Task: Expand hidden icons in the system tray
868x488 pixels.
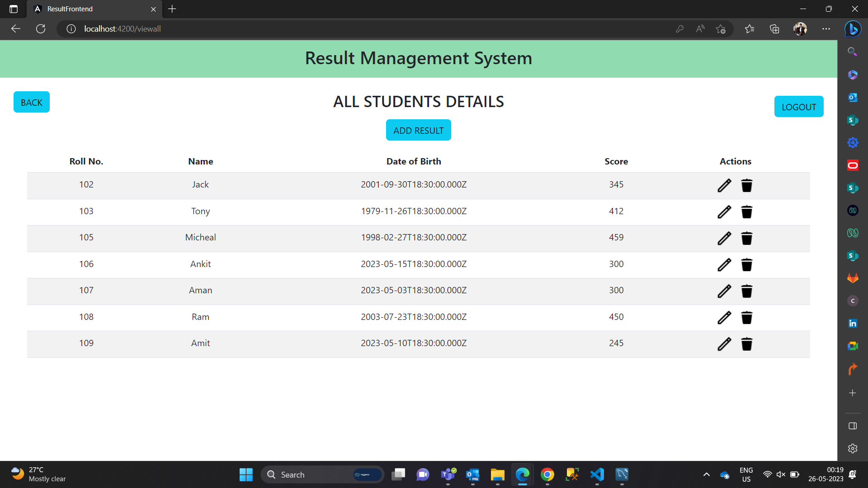Action: (x=706, y=475)
